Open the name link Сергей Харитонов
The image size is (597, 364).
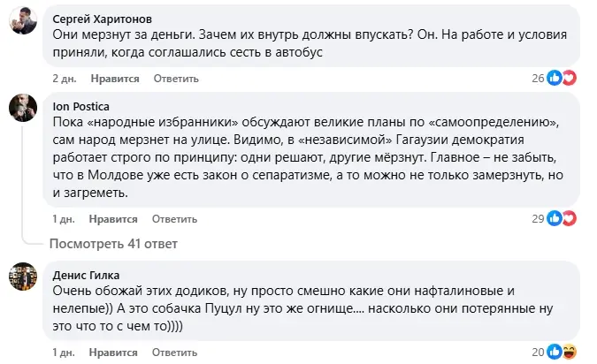point(102,19)
